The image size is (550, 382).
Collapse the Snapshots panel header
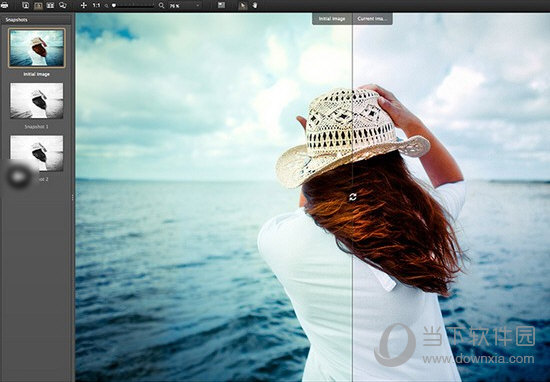[x=36, y=20]
